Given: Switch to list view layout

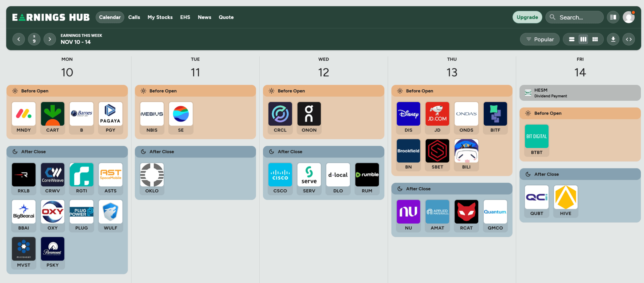Looking at the screenshot, I should pyautogui.click(x=572, y=39).
